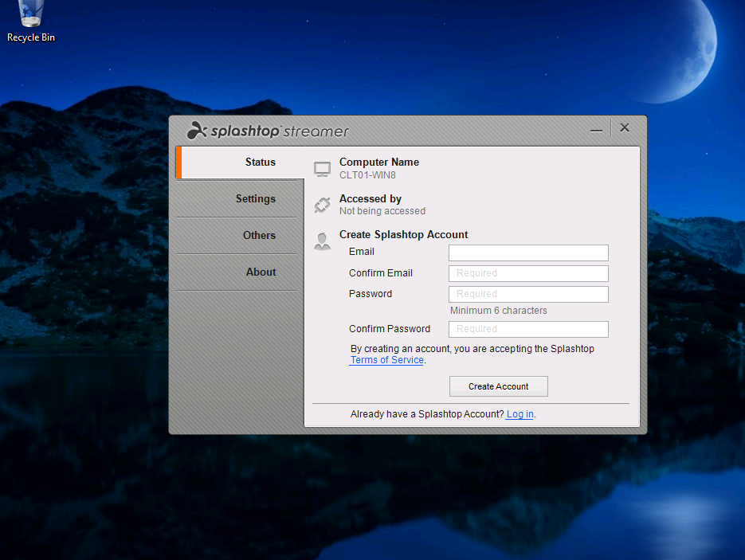The image size is (745, 560).
Task: Follow the Log in link
Action: [520, 414]
